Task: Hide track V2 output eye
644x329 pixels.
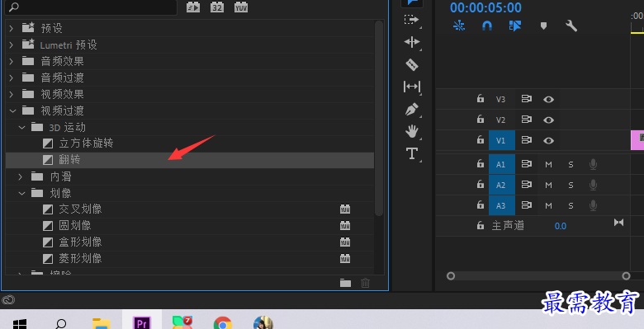Action: pos(549,120)
